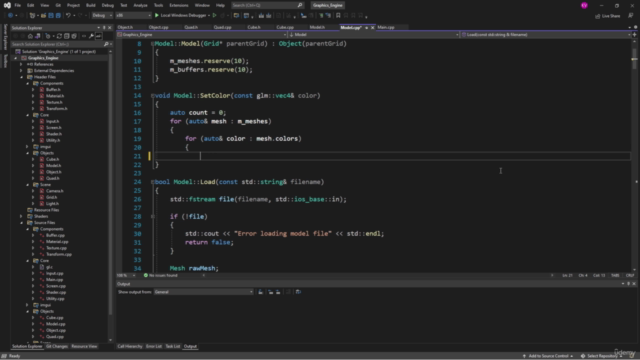The height and width of the screenshot is (360, 640).
Task: Click the magnifier icon in Solution Explorer search
Action: point(106,44)
